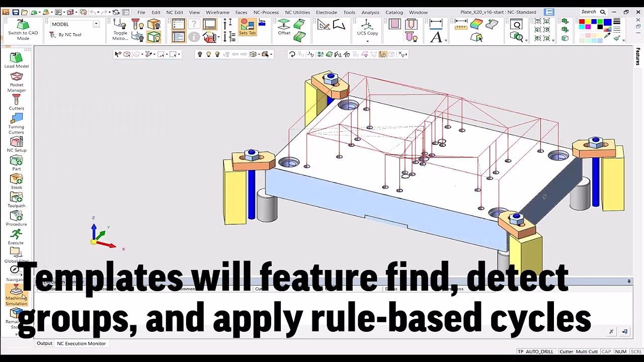Toggle the highlighted view mode button in viewport toolbar

click(383, 54)
